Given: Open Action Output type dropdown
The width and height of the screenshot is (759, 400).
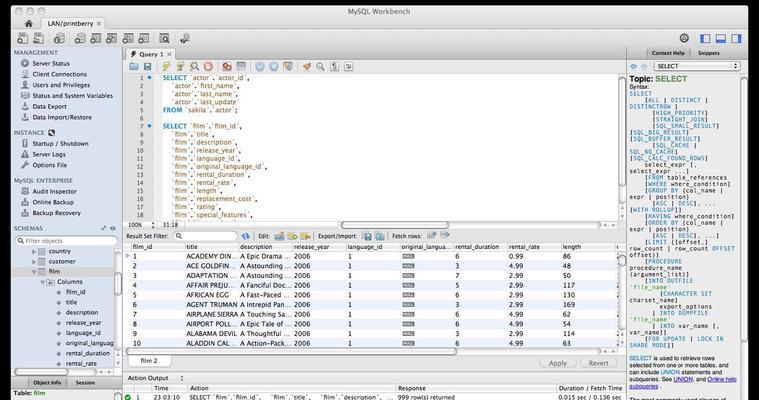Looking at the screenshot, I should [182, 378].
